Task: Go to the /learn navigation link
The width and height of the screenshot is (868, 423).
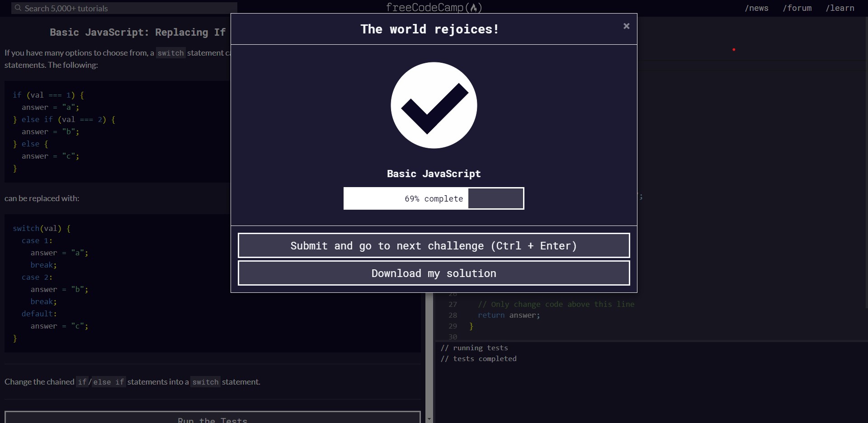Action: point(840,8)
